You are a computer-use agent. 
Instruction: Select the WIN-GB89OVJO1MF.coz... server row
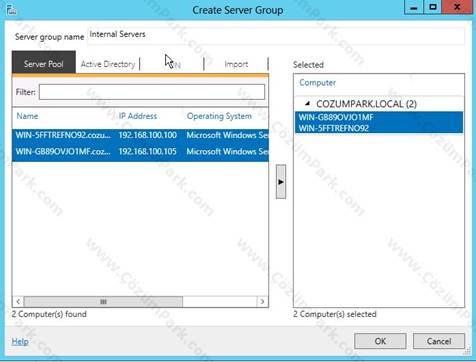click(x=140, y=151)
